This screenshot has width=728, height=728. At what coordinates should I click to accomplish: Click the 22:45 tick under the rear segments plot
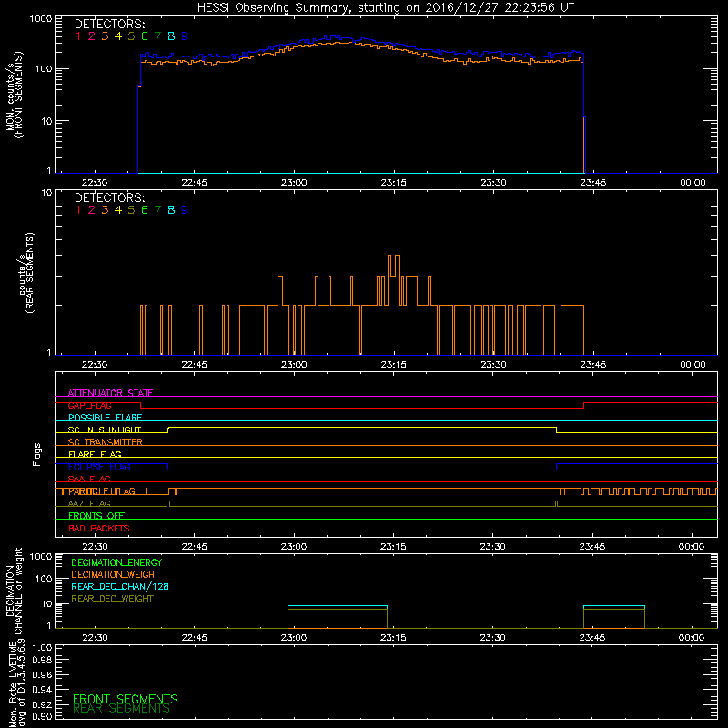coord(194,365)
